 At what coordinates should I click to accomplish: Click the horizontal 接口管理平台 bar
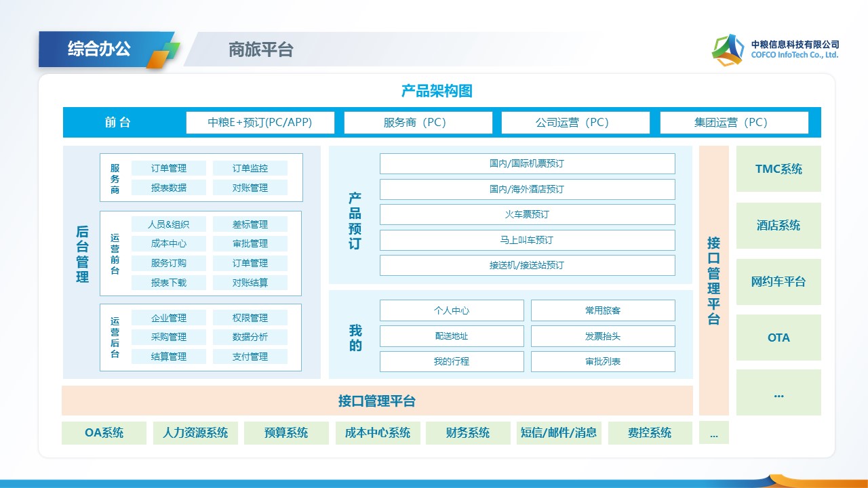click(377, 401)
